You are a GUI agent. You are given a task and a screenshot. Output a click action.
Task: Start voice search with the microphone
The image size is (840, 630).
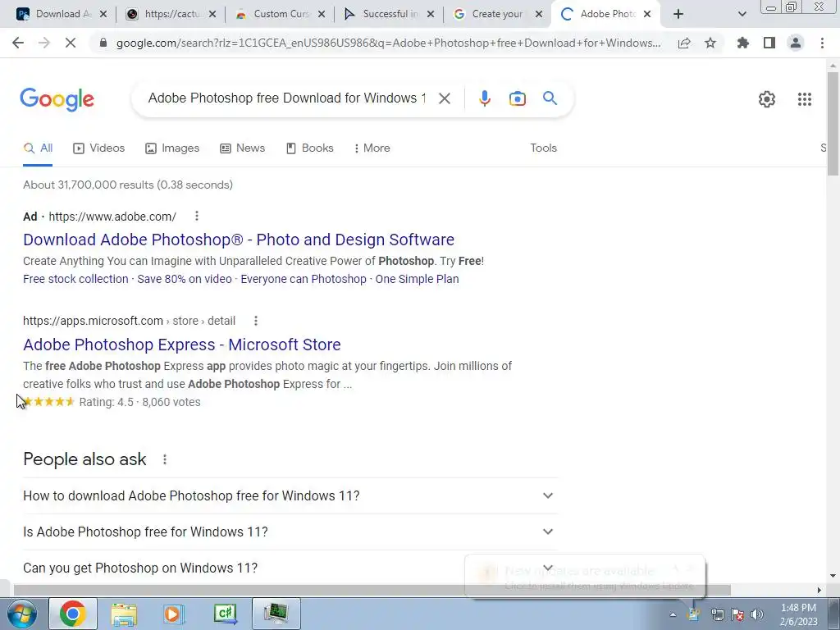pyautogui.click(x=484, y=98)
